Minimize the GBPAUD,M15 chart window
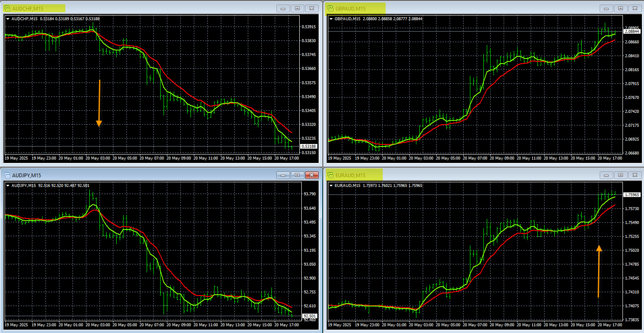Image resolution: width=644 pixels, height=333 pixels. 606,8
